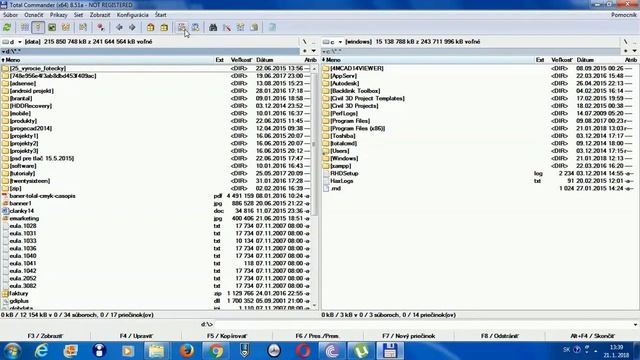This screenshot has height=360, width=640.
Task: Open the Označiť menu
Action: point(34,15)
